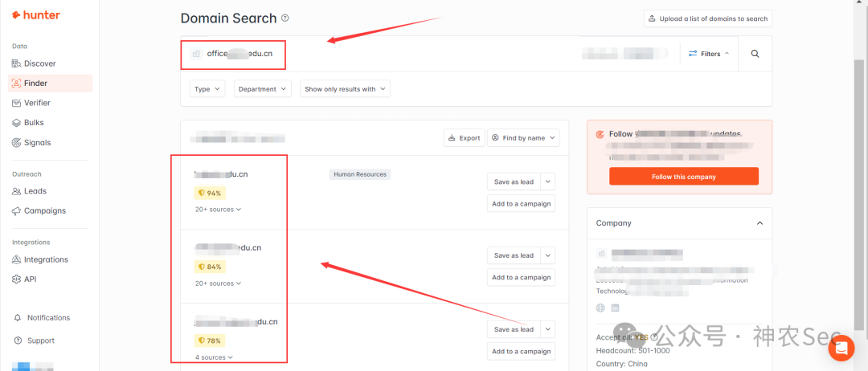Open the company website globe icon
868x371 pixels.
click(600, 308)
